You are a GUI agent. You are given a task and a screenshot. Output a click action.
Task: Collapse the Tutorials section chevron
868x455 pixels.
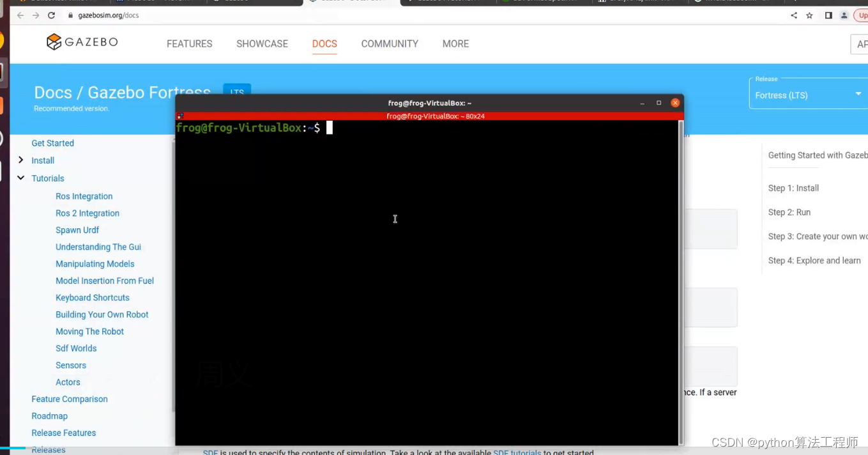point(20,178)
